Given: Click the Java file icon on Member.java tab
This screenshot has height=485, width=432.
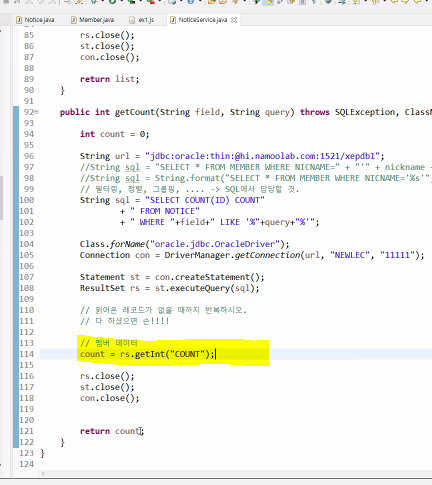Looking at the screenshot, I should click(x=74, y=20).
